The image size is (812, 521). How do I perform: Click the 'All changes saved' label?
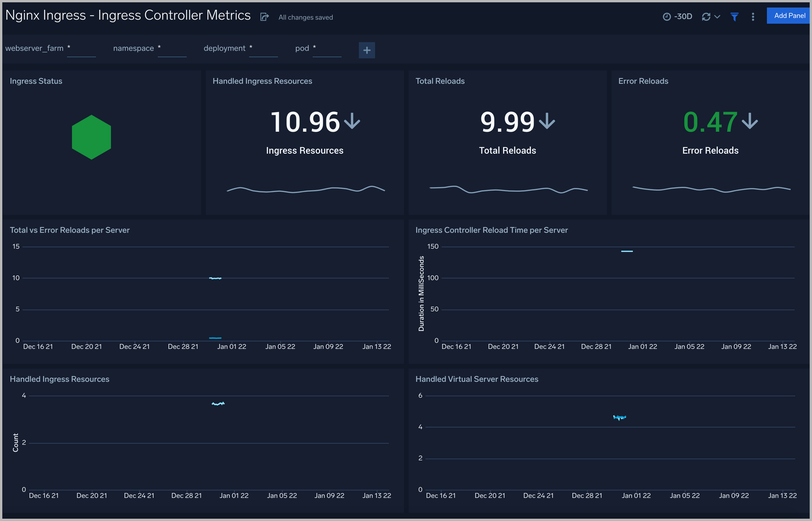pyautogui.click(x=305, y=17)
